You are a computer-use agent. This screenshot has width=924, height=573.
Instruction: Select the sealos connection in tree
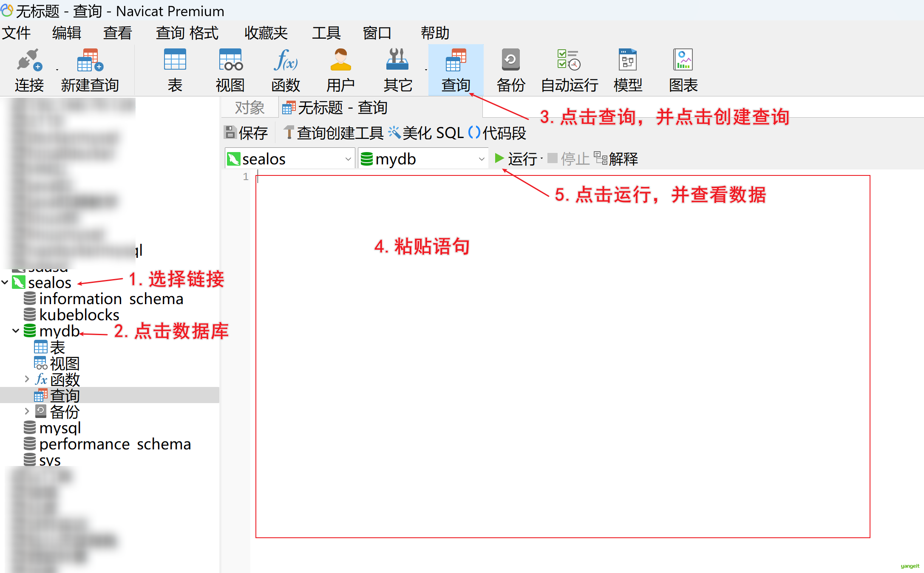[49, 282]
